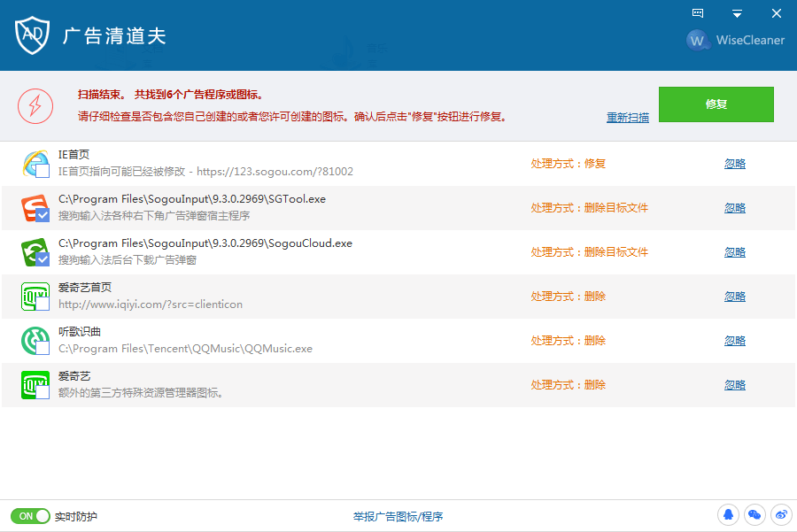Open the WeChat share icon

(754, 514)
